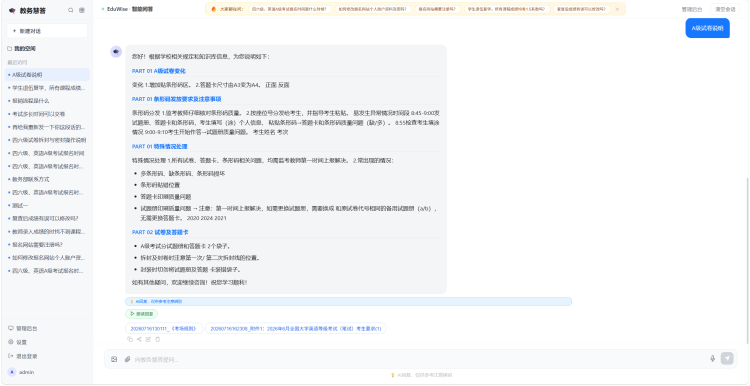Click the delete trash icon under answer
The image size is (750, 386).
[158, 340]
